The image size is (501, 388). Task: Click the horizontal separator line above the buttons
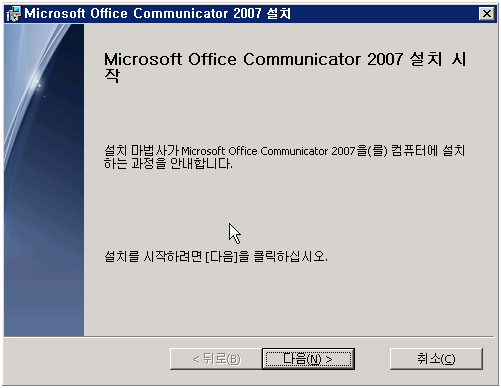click(x=249, y=337)
